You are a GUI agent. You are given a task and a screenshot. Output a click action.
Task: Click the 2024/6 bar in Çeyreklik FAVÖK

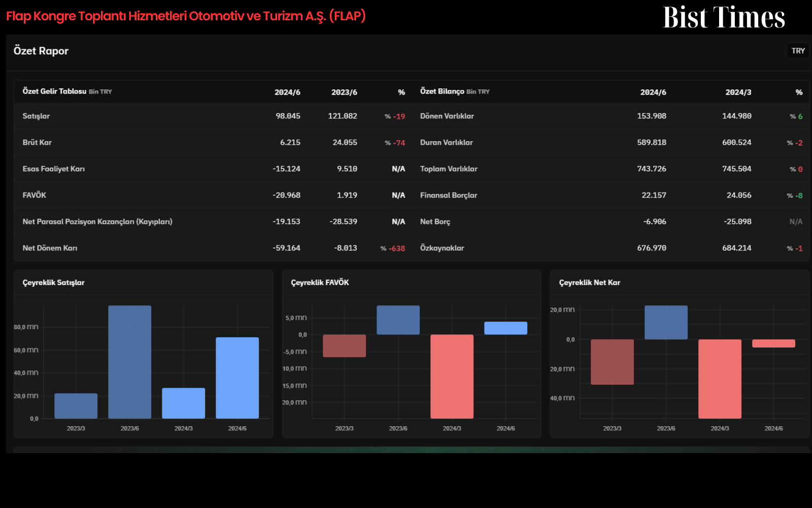pyautogui.click(x=505, y=328)
